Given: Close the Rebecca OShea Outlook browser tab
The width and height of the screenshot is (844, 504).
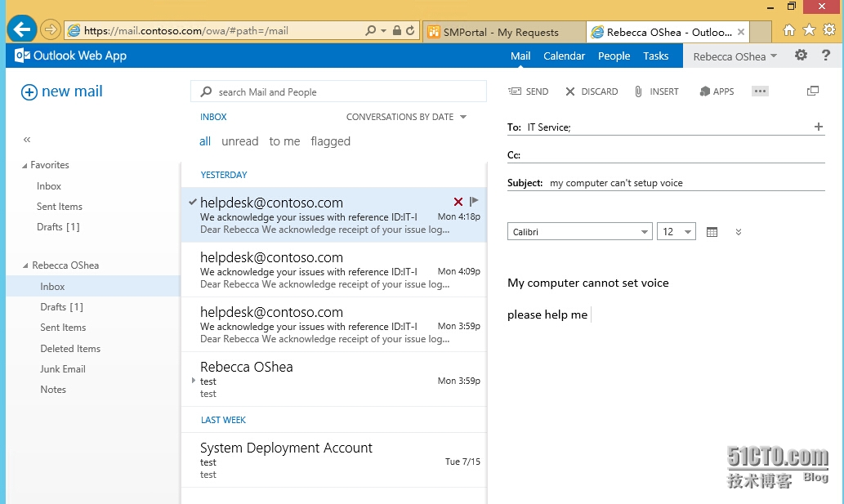Looking at the screenshot, I should click(741, 32).
